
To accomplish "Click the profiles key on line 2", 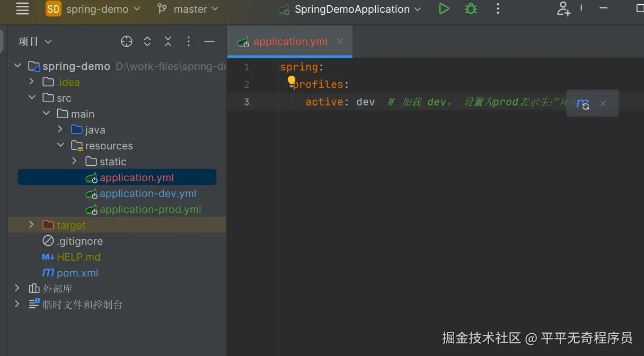I will 318,85.
